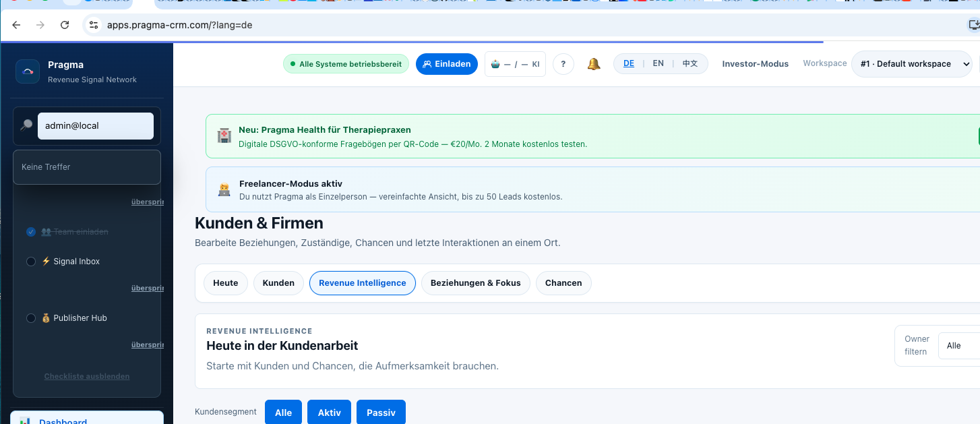Screen dimensions: 980x424
Task: Click the money bag icon beside Publisher Hub
Action: pos(47,318)
